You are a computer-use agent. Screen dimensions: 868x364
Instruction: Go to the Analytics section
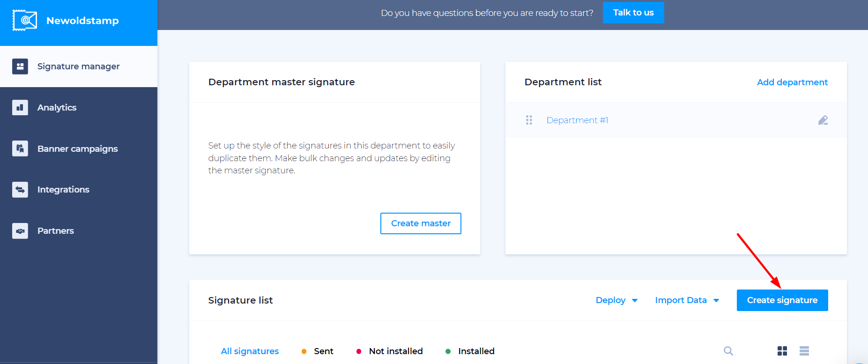click(79, 107)
